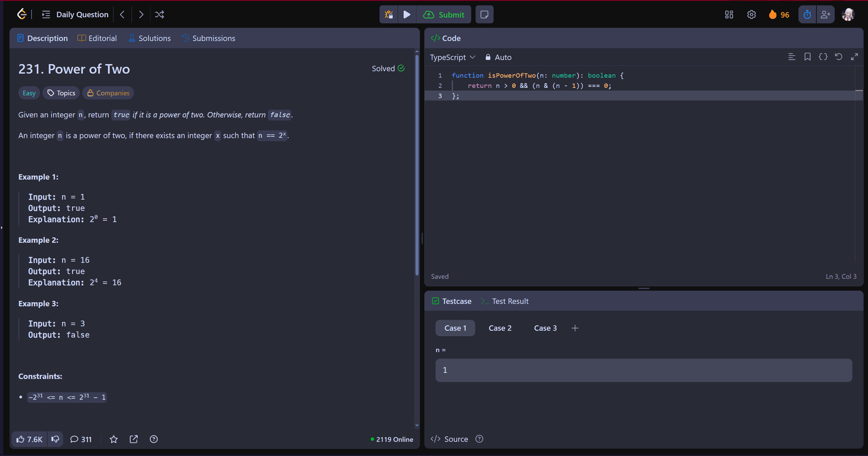This screenshot has height=456, width=868.
Task: Expand the Companies tag section
Action: point(108,93)
